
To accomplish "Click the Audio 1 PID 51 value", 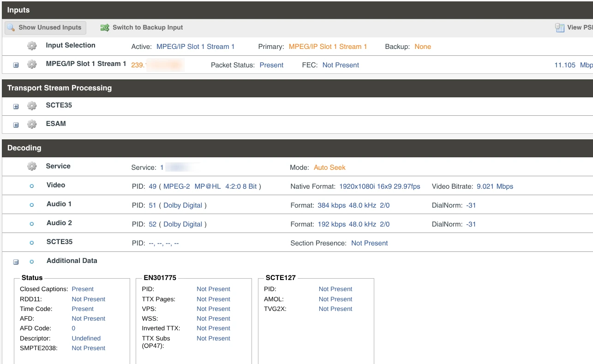I will point(153,205).
